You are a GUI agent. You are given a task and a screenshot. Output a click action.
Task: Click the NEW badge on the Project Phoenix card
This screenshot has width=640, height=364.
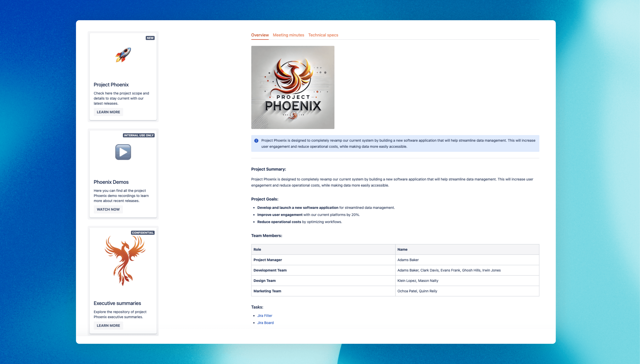(x=150, y=38)
